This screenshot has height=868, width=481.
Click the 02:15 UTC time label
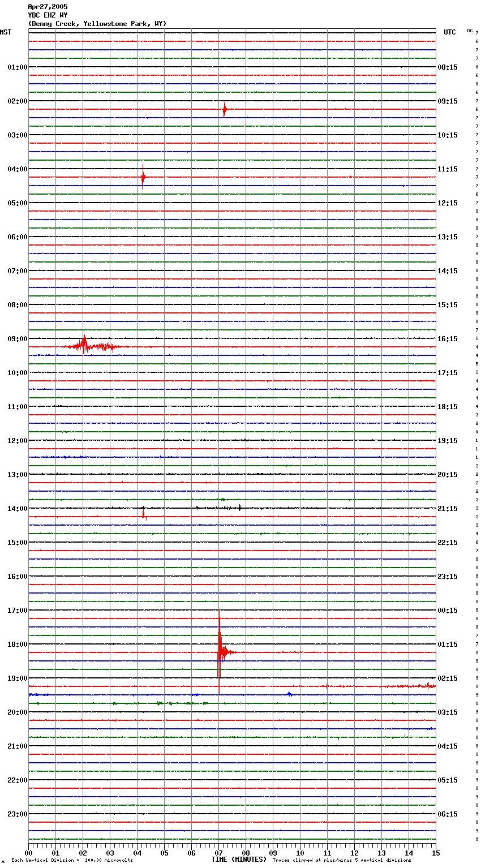[x=448, y=678]
